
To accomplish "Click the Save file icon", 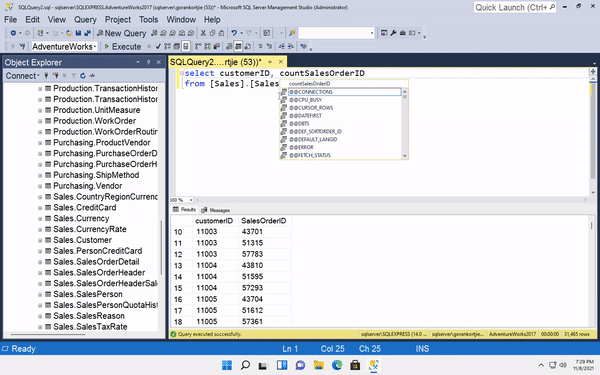I will tap(78, 33).
